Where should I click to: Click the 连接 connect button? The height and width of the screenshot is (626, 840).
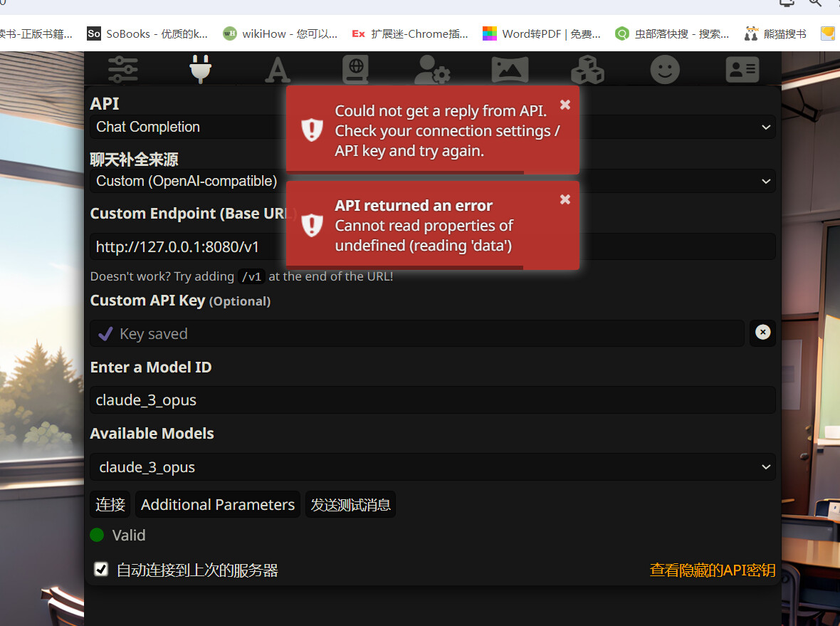click(110, 505)
